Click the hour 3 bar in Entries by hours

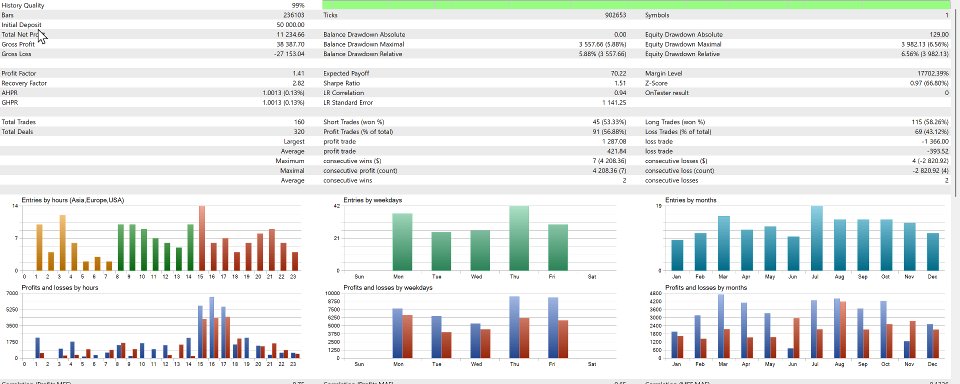point(62,243)
